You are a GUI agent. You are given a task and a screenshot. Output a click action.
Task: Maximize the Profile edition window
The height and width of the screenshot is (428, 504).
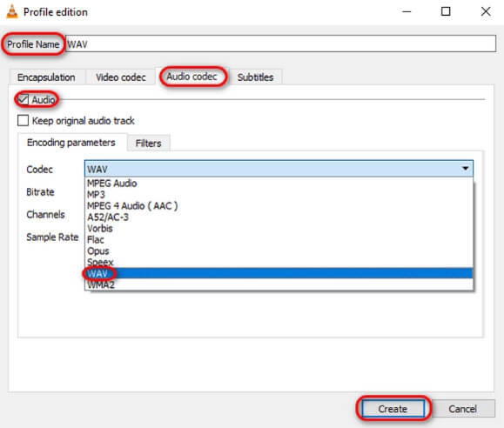pos(446,11)
